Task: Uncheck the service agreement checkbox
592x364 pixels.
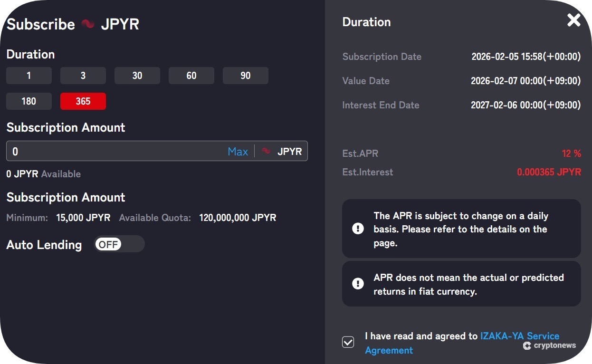Action: point(348,342)
